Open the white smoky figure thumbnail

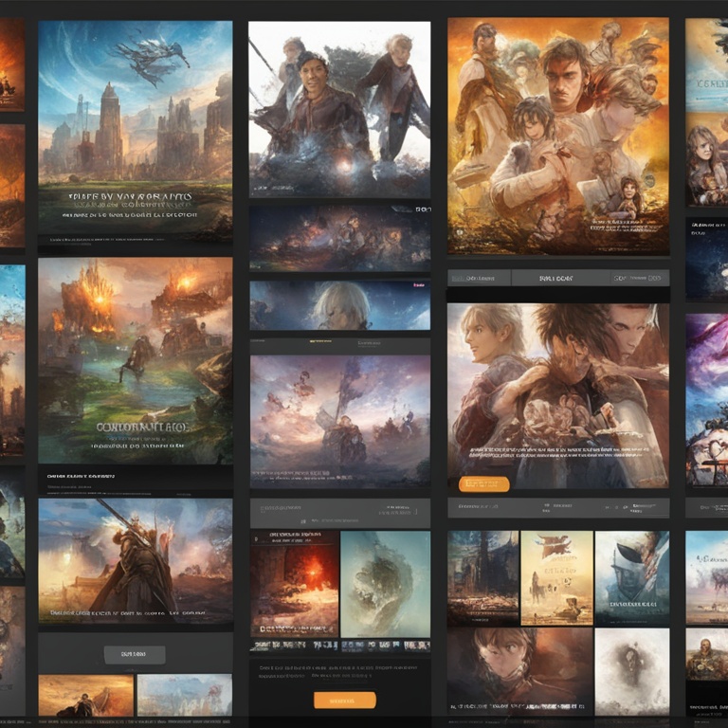click(x=632, y=671)
